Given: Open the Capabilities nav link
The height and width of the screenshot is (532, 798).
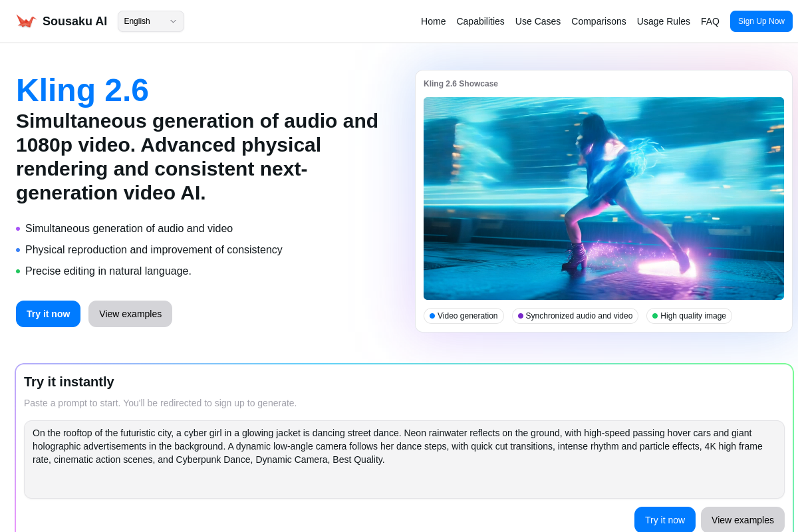Looking at the screenshot, I should pyautogui.click(x=480, y=21).
